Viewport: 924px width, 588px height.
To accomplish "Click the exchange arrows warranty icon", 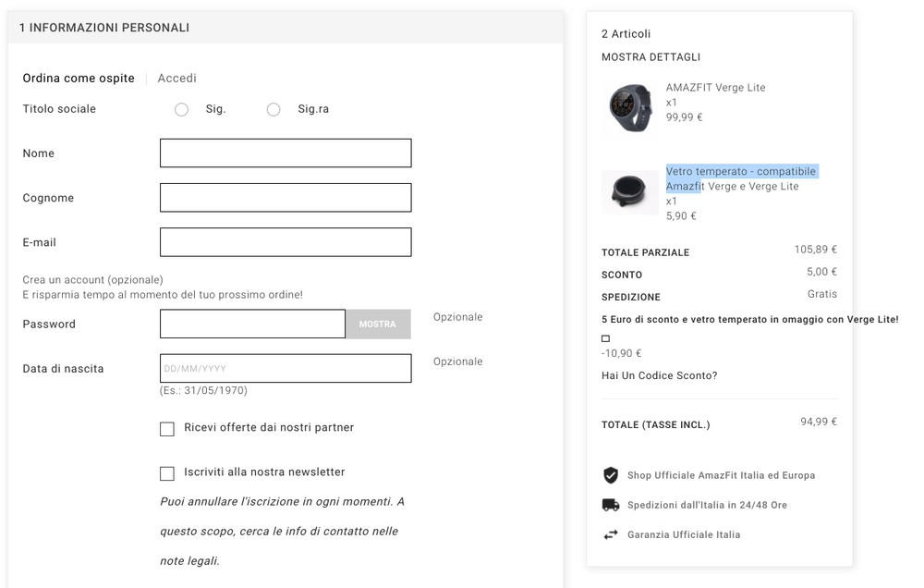I will (x=610, y=534).
